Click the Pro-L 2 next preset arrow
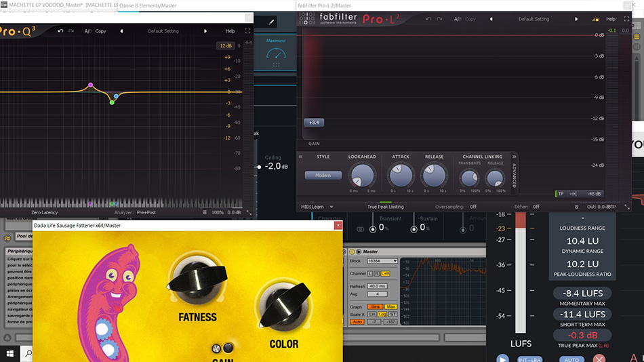This screenshot has width=644, height=362. 576,19
